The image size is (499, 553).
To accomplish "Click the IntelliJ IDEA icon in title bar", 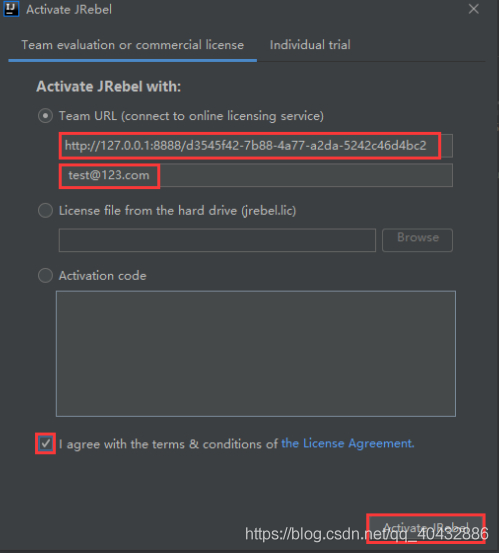I will point(11,9).
